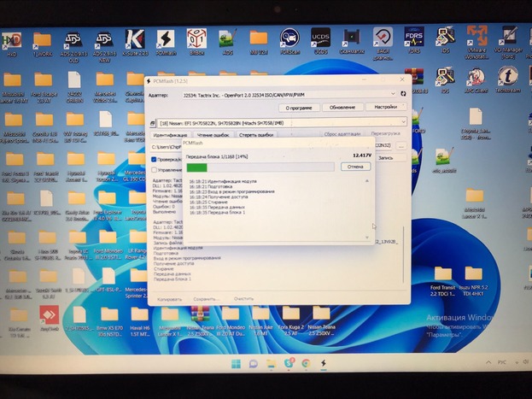Open the Techstream desktop icon
Image resolution: width=532 pixels, height=399 pixels.
(x=507, y=78)
